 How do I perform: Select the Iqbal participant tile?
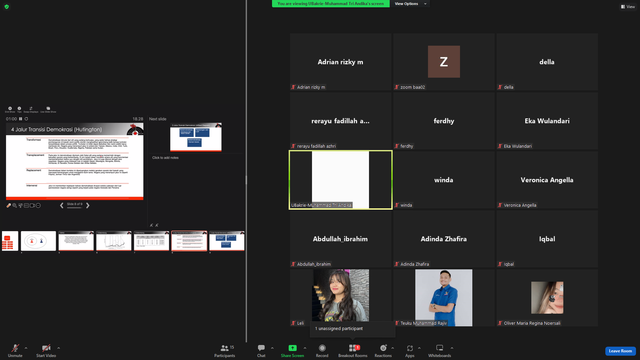click(x=547, y=239)
